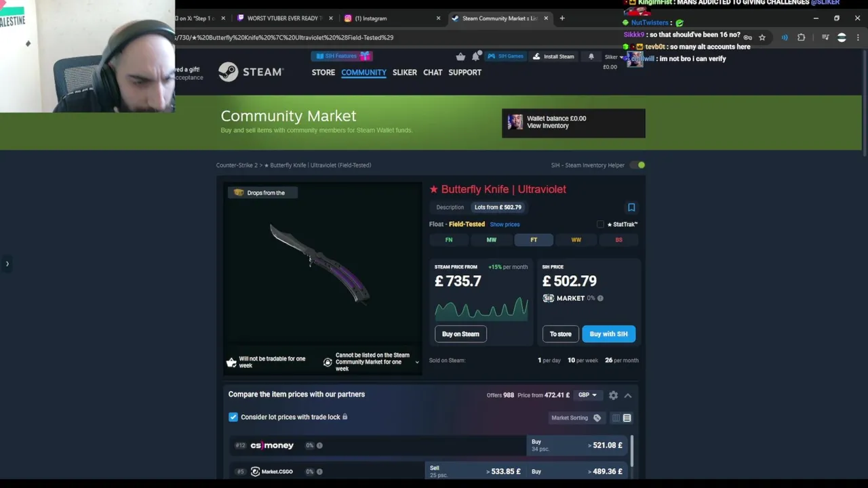Viewport: 868px width, 488px height.
Task: Enable the StatTrak checkbox
Action: point(600,224)
